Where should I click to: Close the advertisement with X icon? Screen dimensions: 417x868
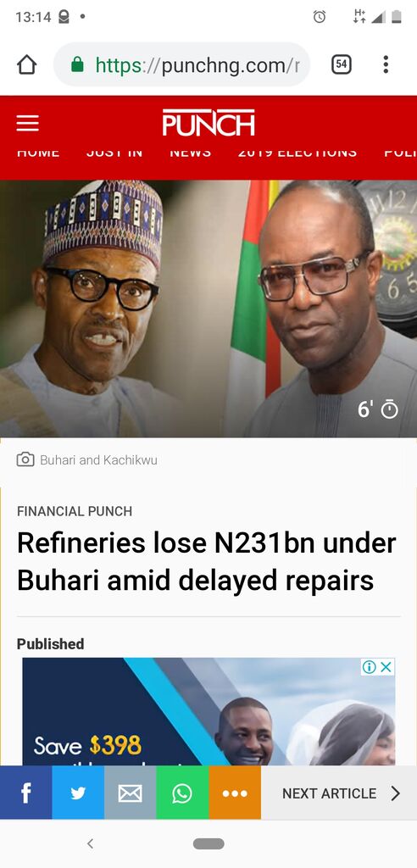coord(386,667)
